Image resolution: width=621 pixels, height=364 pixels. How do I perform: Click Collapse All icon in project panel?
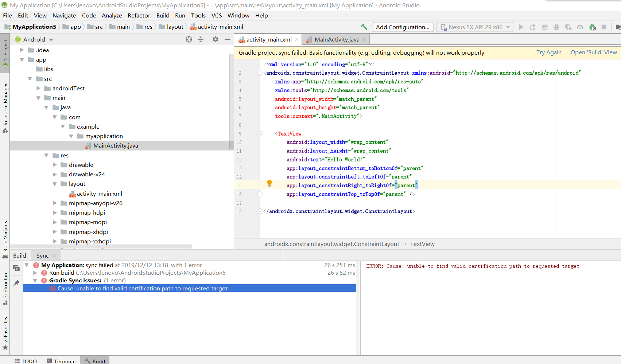201,39
